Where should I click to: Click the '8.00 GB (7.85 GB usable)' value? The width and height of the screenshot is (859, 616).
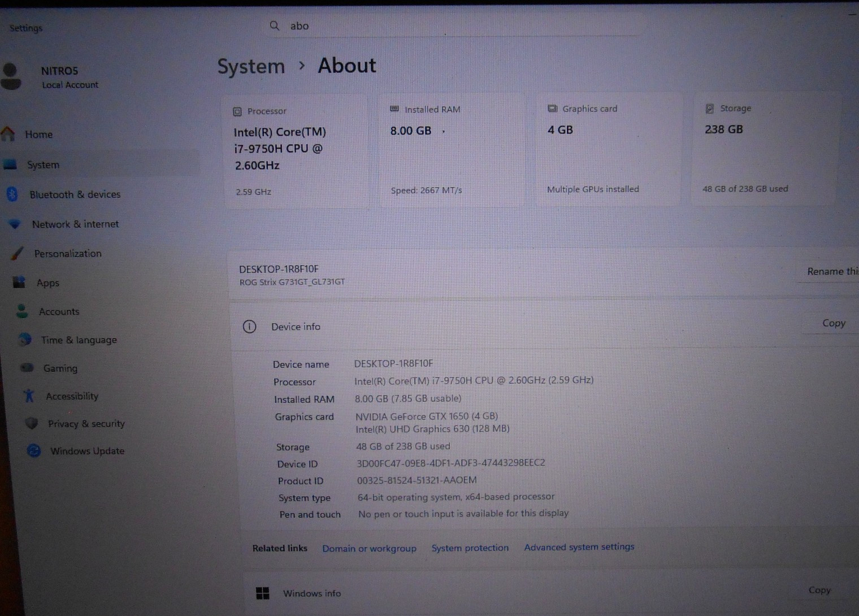[x=407, y=398]
